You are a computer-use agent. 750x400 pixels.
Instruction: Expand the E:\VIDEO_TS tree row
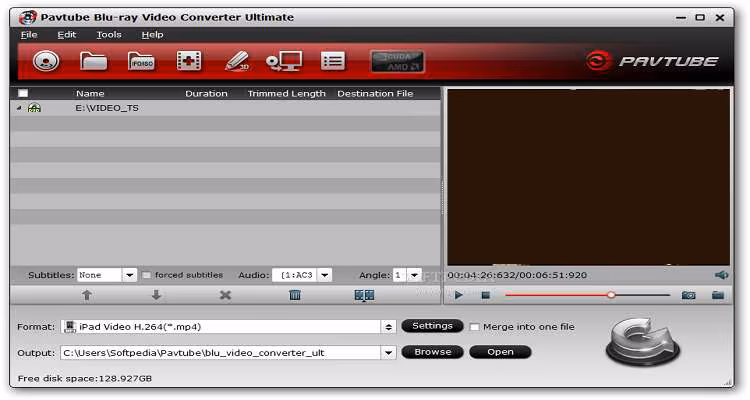click(19, 108)
